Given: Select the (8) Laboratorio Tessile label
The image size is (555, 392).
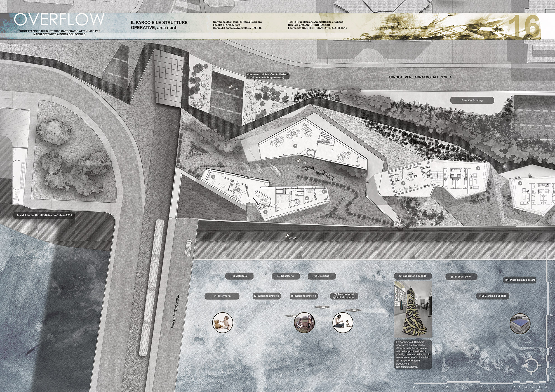Looking at the screenshot, I should click(x=413, y=276).
